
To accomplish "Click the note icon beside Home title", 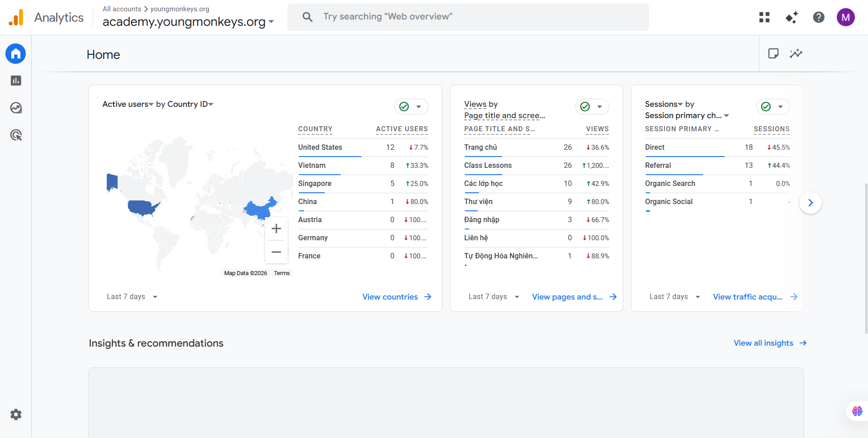I will [x=773, y=53].
